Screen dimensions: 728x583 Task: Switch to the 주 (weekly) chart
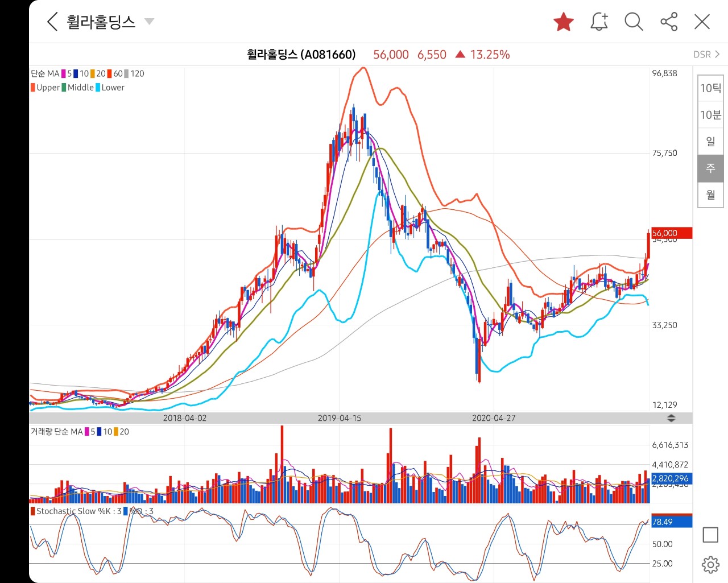pos(710,168)
